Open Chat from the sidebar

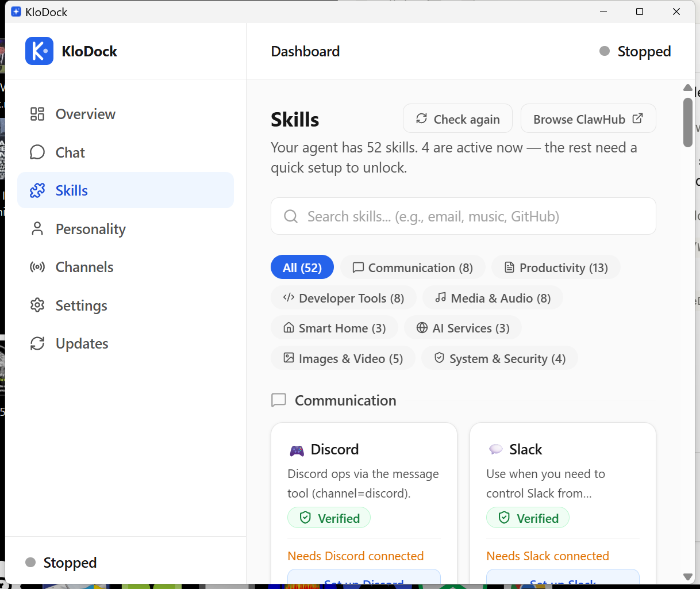pyautogui.click(x=70, y=152)
